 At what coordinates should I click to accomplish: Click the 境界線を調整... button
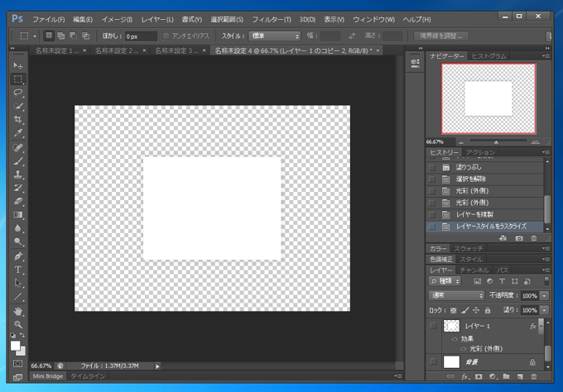441,36
